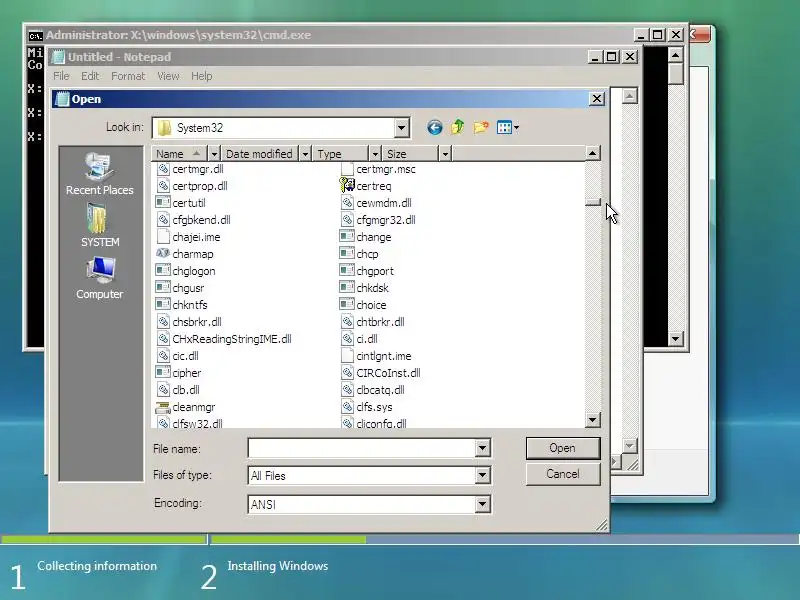The image size is (800, 600).
Task: Open Notepad's Format menu
Action: [x=128, y=76]
